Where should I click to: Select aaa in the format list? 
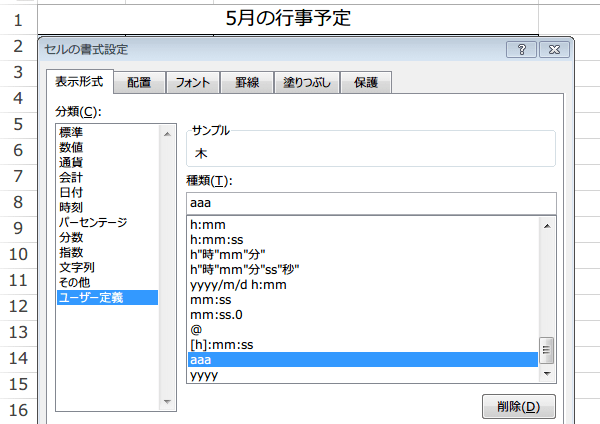(363, 360)
